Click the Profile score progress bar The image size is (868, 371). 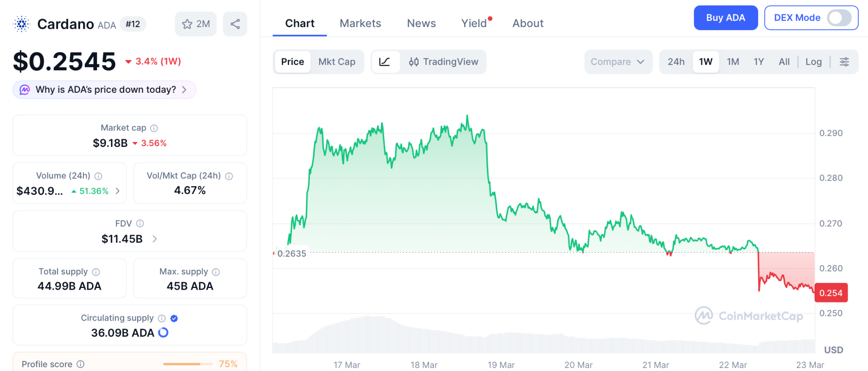pos(188,364)
